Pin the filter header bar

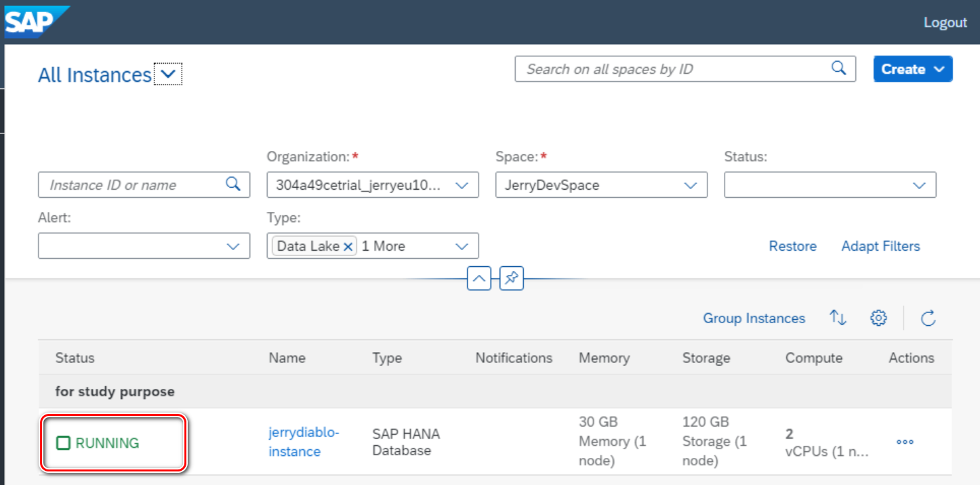pyautogui.click(x=512, y=278)
